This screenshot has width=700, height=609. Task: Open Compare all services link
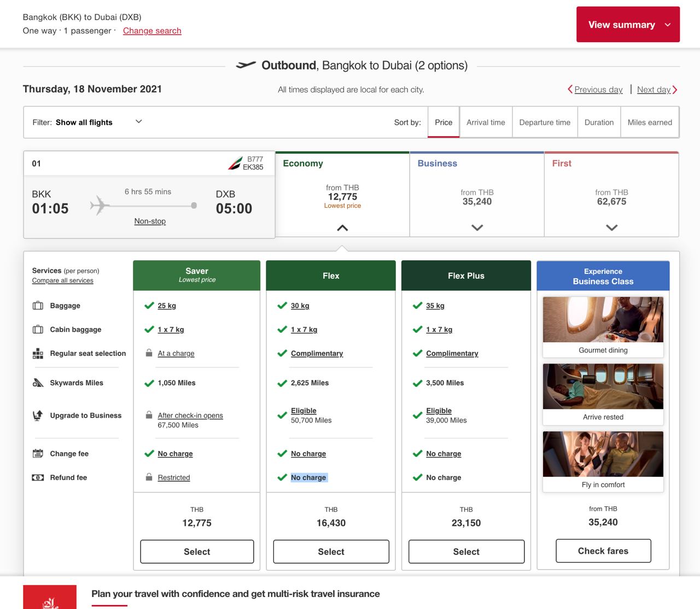click(62, 280)
